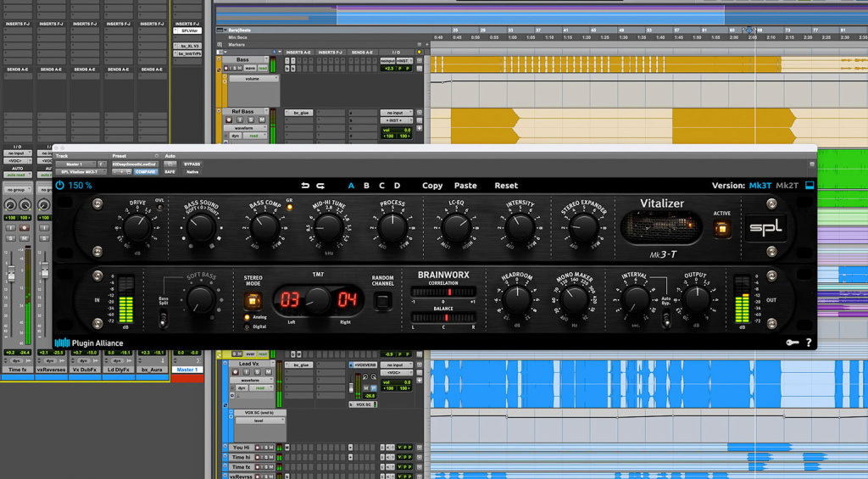The image size is (868, 479).
Task: Select settings slot A
Action: (x=351, y=186)
